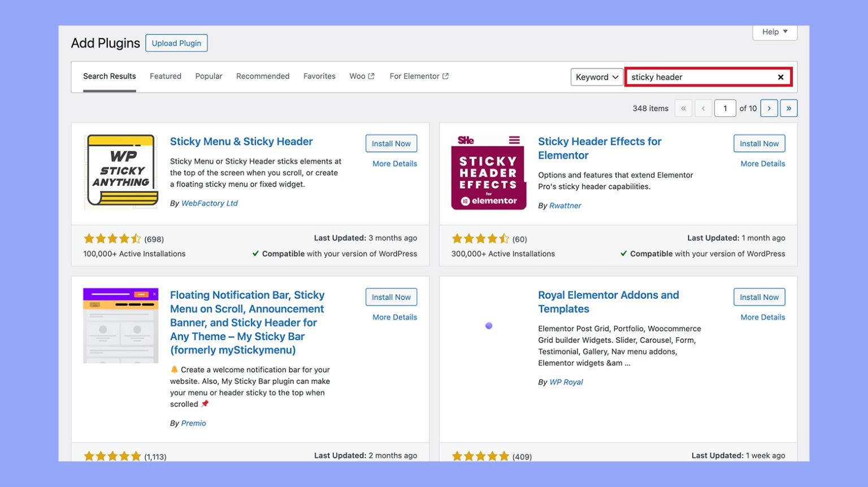Viewport: 868px width, 487px height.
Task: Open More Details for Royal Elementor Addons
Action: click(762, 317)
